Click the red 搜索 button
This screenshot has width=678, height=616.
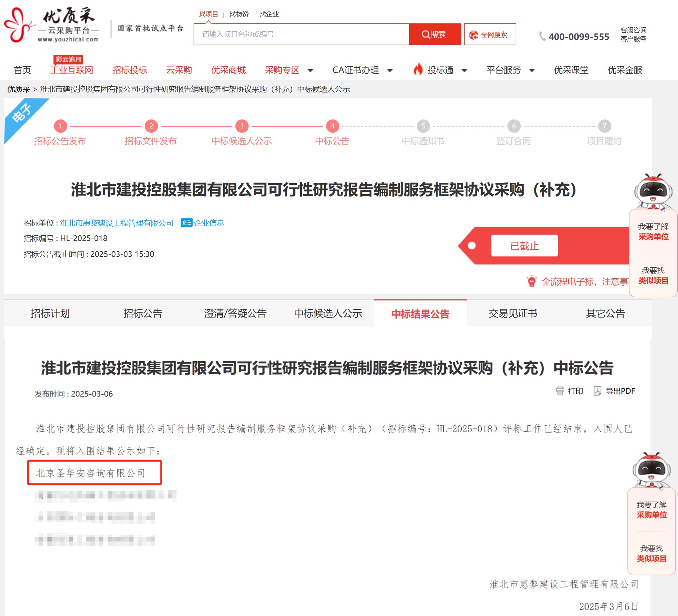coord(435,34)
